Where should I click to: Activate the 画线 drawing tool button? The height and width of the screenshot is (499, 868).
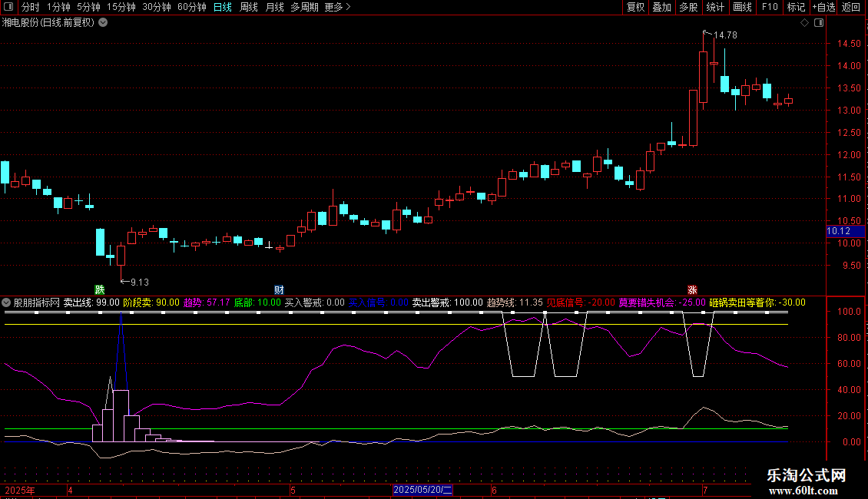pyautogui.click(x=742, y=7)
